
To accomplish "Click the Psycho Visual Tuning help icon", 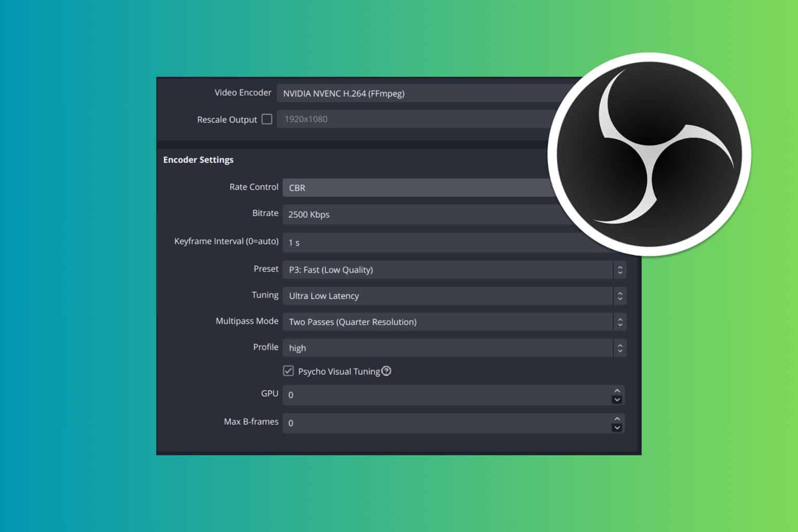I will (x=386, y=371).
